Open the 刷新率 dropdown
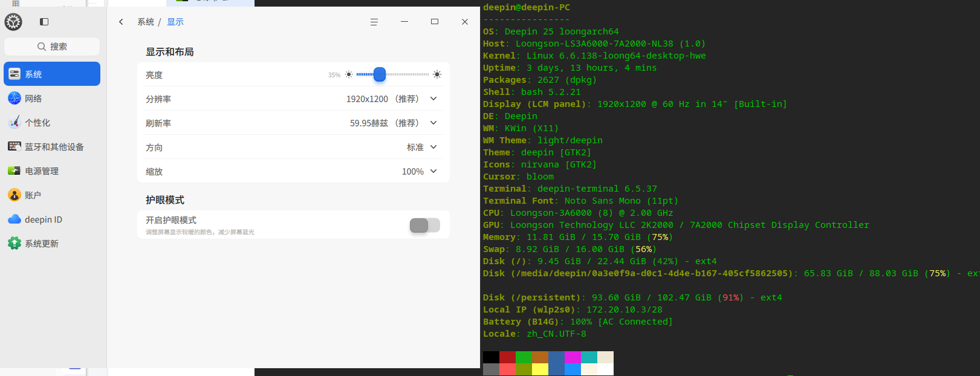This screenshot has height=376, width=980. click(433, 123)
